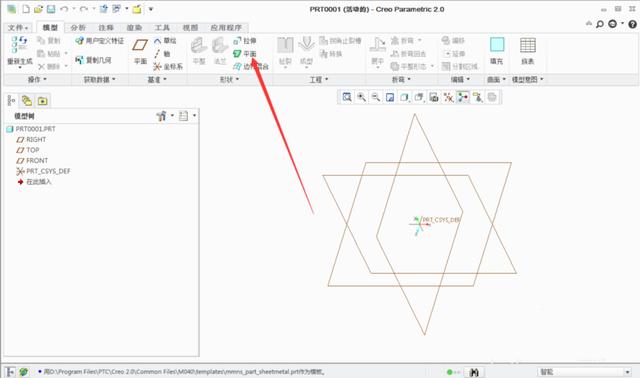
Task: Toggle annotation display in the graphics toolbar
Action: [x=478, y=97]
